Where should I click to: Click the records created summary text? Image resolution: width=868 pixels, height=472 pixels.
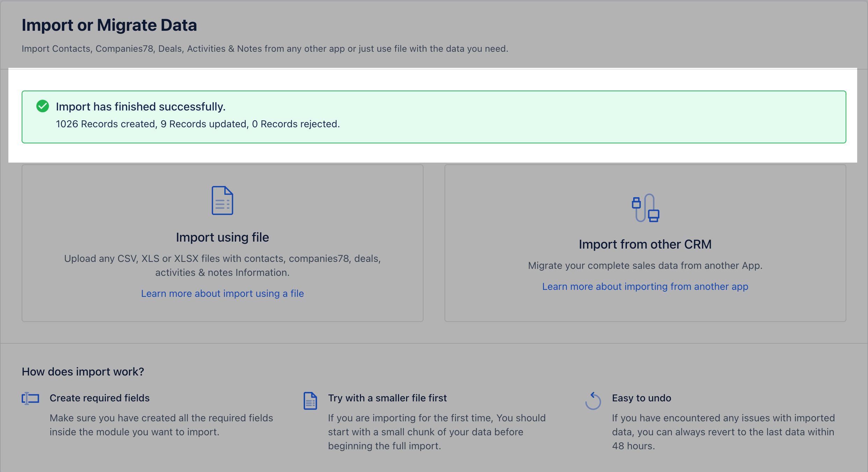pos(197,124)
